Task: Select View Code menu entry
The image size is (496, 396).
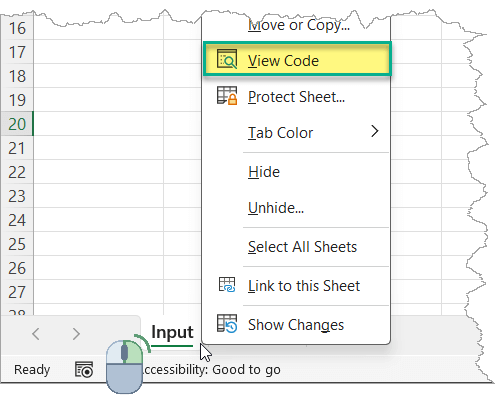Action: point(297,59)
